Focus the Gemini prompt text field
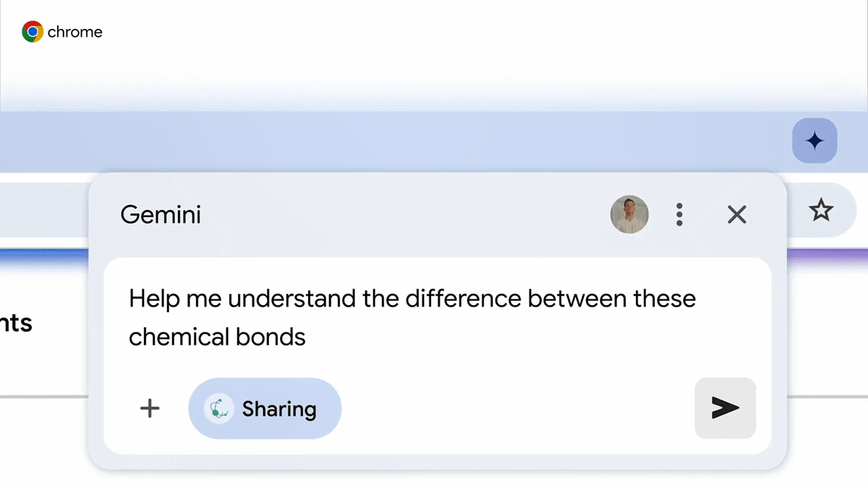This screenshot has height=488, width=868. (437, 317)
